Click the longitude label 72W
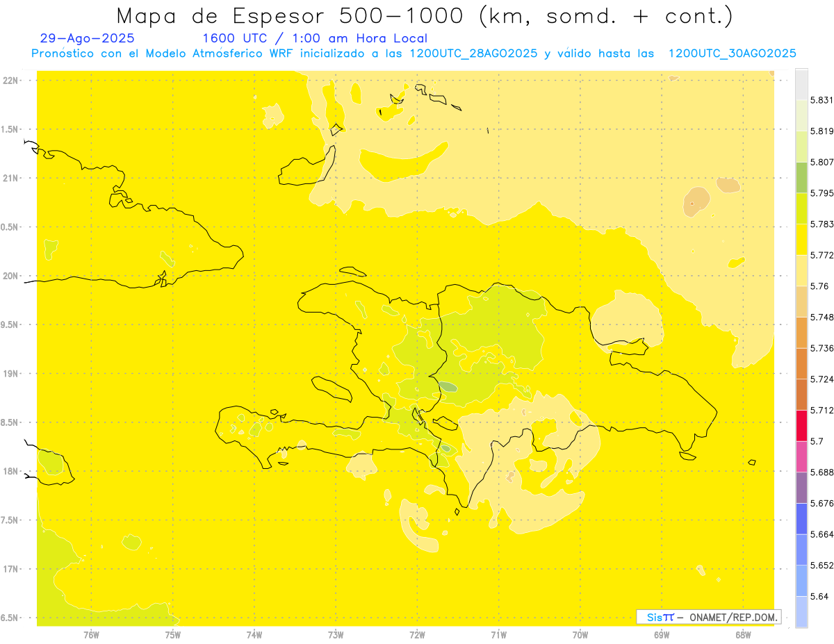The width and height of the screenshot is (834, 644). (417, 634)
